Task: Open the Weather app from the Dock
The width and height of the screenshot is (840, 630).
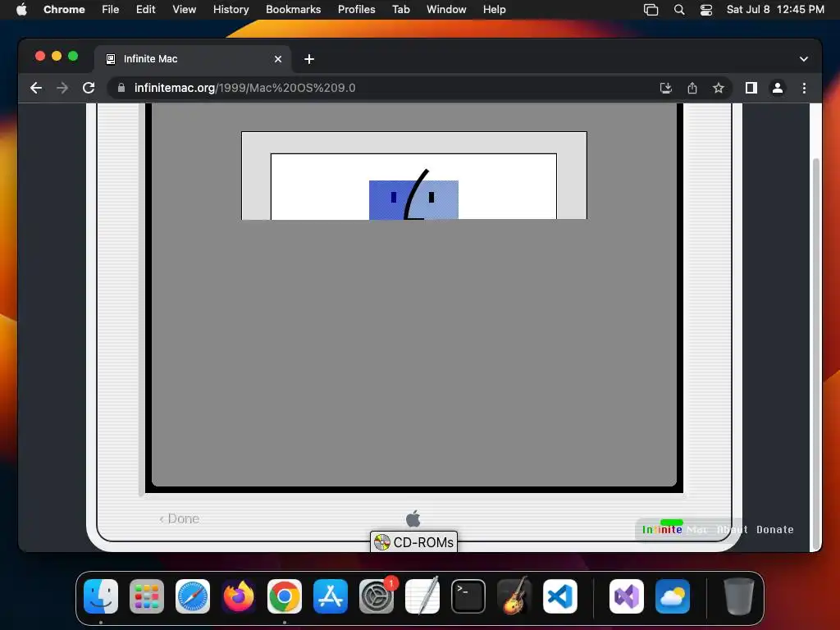Action: coord(673,596)
